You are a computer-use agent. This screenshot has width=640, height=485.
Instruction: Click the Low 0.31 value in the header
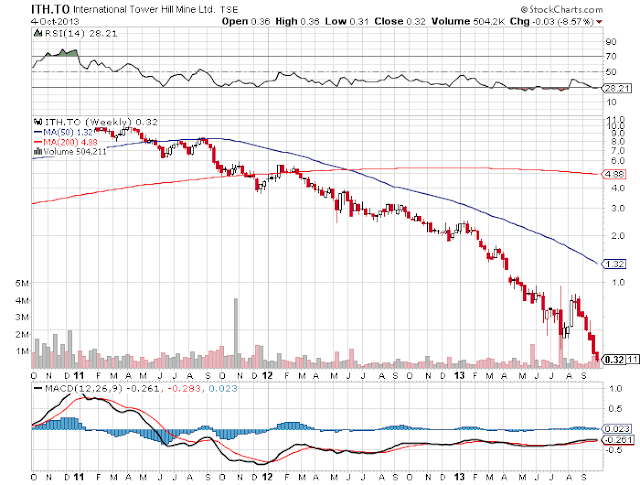click(x=347, y=21)
